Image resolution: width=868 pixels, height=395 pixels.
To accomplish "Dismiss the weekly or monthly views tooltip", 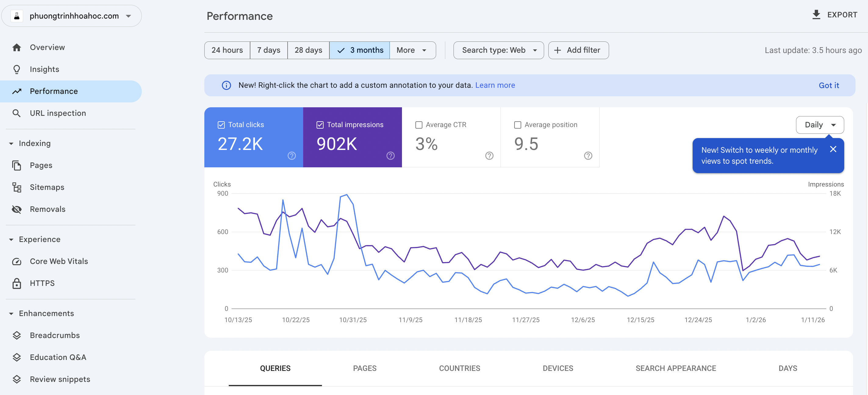I will pos(833,149).
